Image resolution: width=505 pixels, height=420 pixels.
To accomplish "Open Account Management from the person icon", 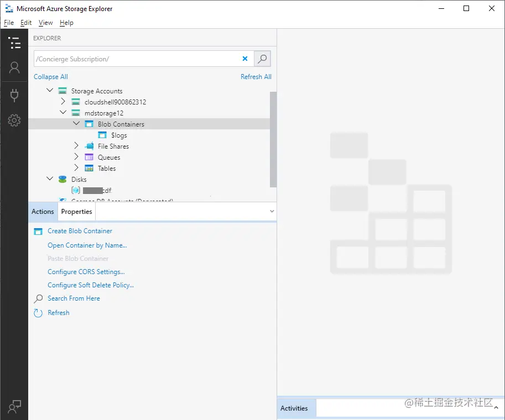I will [x=14, y=67].
